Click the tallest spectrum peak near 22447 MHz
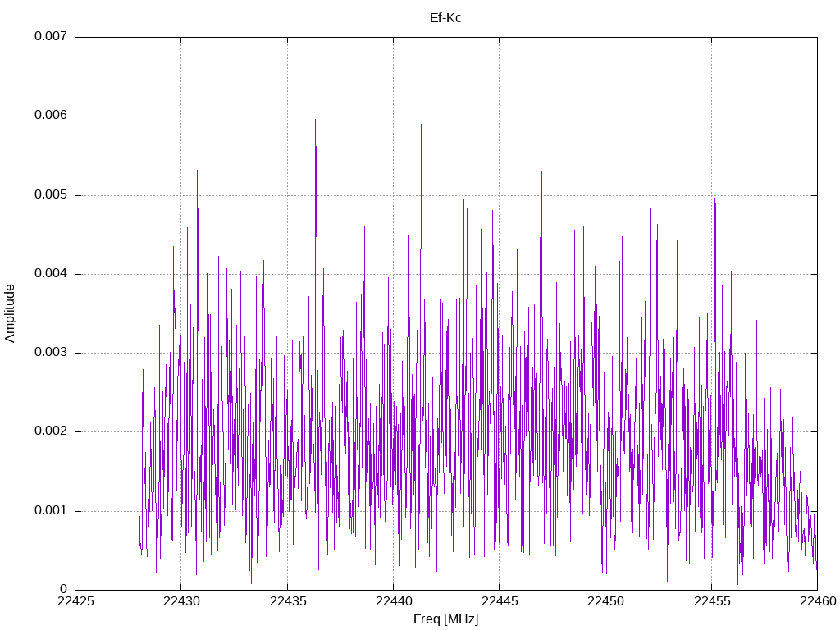This screenshot has width=840, height=630. pos(541,104)
